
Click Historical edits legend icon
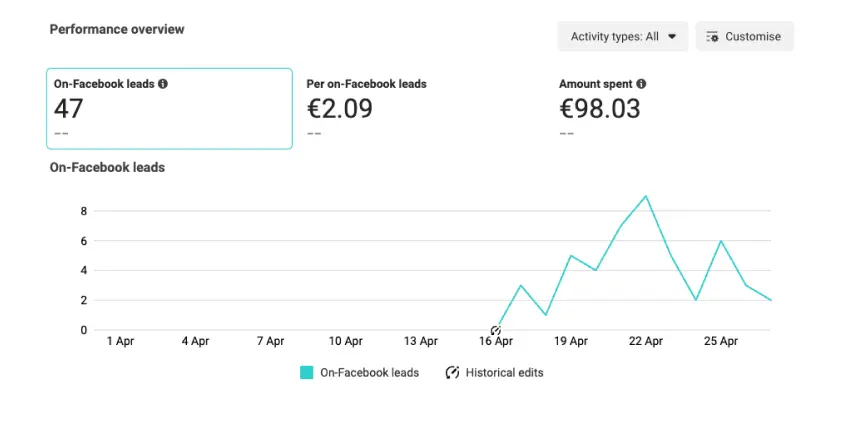(x=452, y=372)
